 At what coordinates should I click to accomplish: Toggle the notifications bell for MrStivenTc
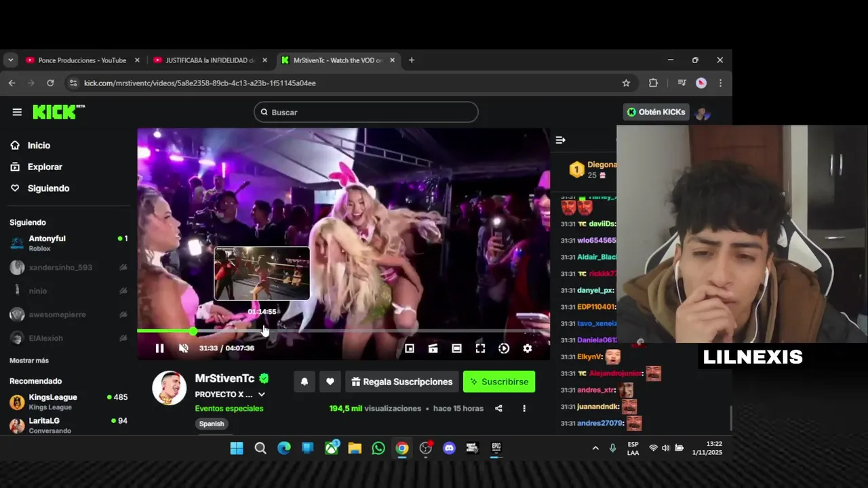click(x=304, y=382)
